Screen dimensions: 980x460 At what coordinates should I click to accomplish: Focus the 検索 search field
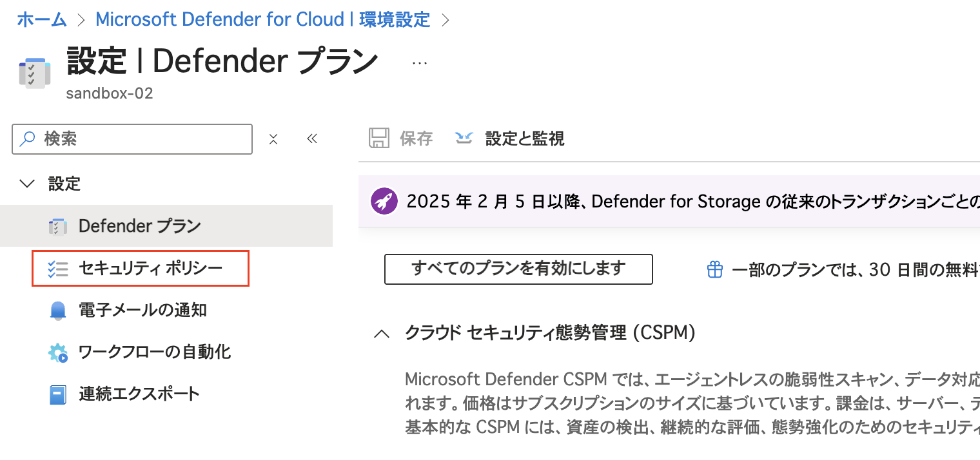132,139
